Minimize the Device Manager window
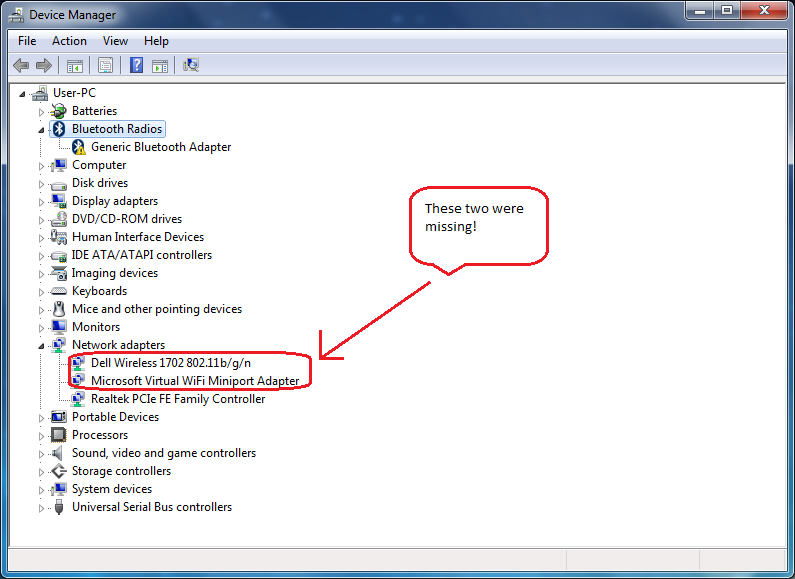Screen dimensions: 795x579 click(x=701, y=10)
